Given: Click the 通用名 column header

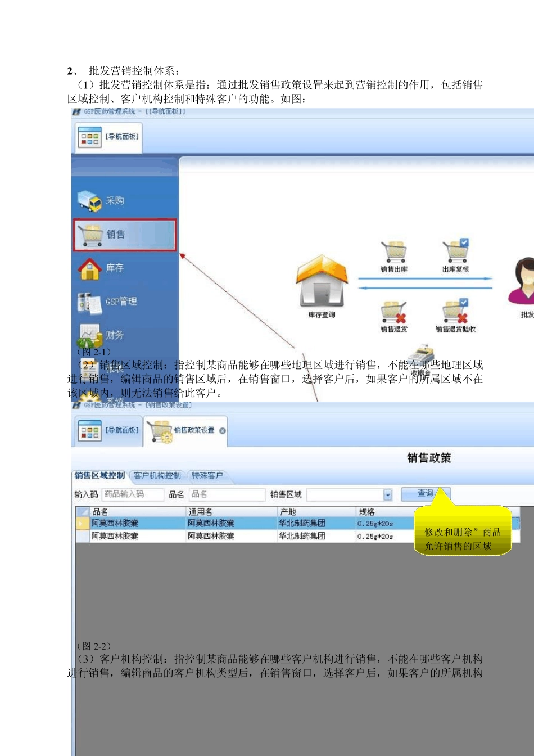Looking at the screenshot, I should click(x=232, y=512).
